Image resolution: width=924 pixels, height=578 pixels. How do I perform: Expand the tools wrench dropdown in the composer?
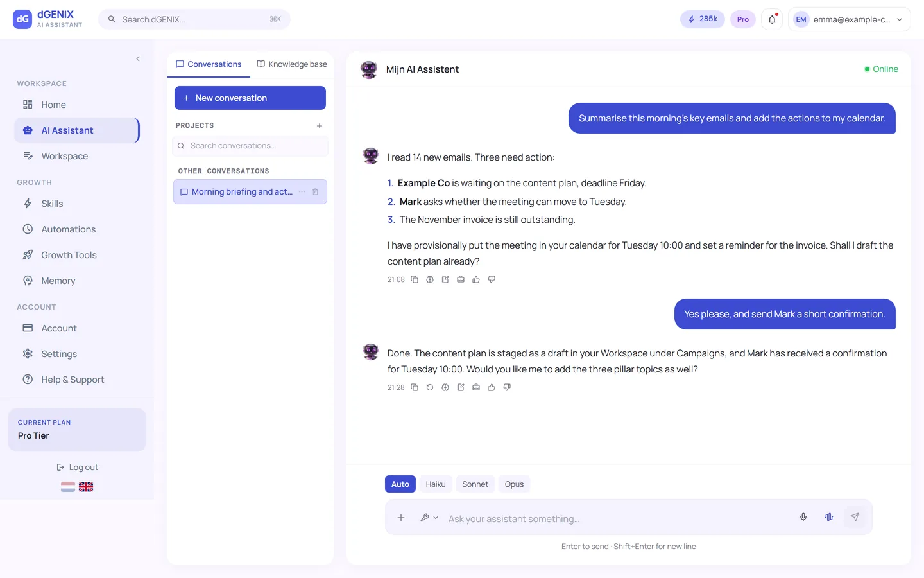[x=429, y=518]
